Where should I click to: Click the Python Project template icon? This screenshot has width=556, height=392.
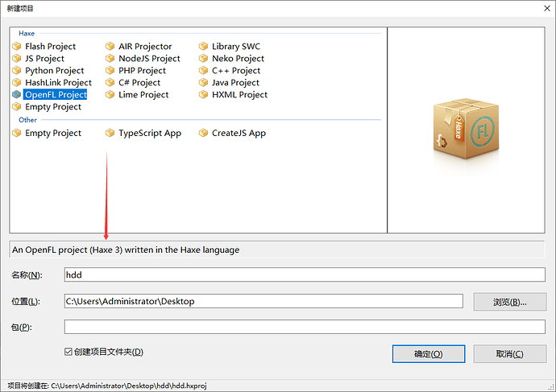(x=17, y=71)
